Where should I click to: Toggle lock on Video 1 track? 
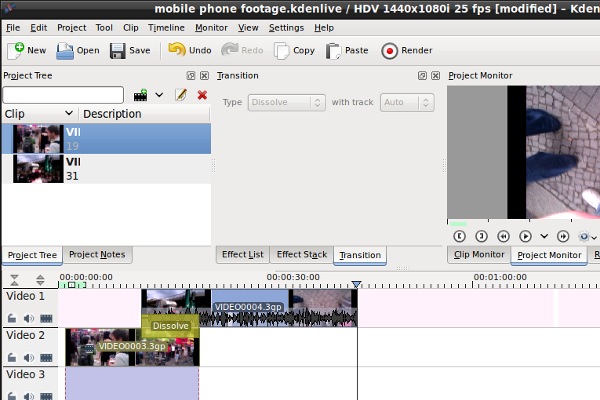click(12, 318)
